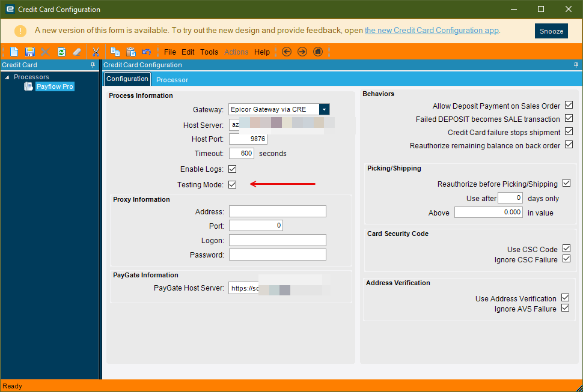
Task: Click the Use after days input field
Action: click(x=510, y=198)
